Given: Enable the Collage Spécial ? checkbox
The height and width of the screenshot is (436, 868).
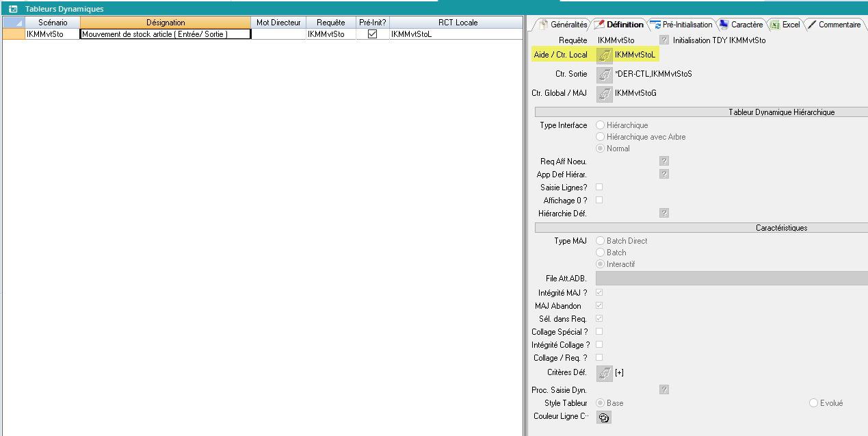Looking at the screenshot, I should click(600, 331).
